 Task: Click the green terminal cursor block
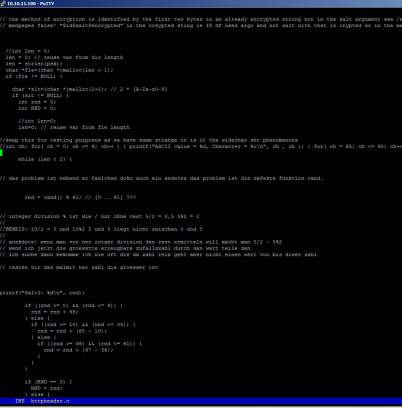click(1, 153)
